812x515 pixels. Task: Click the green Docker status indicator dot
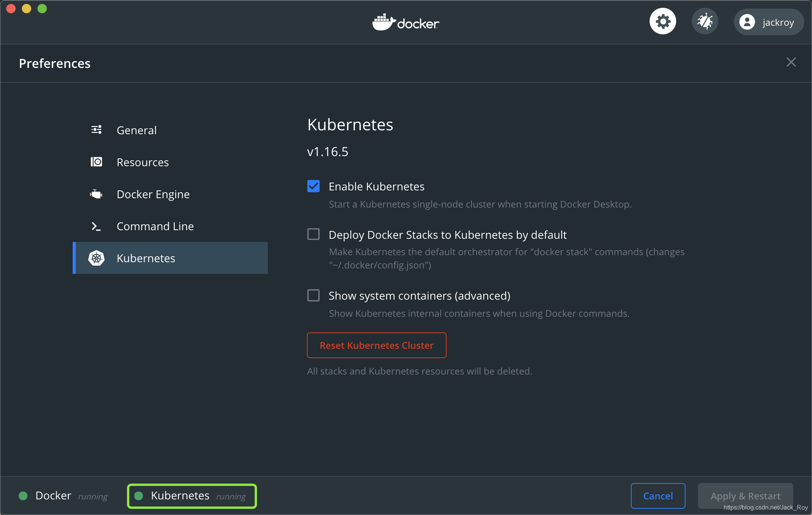(23, 496)
